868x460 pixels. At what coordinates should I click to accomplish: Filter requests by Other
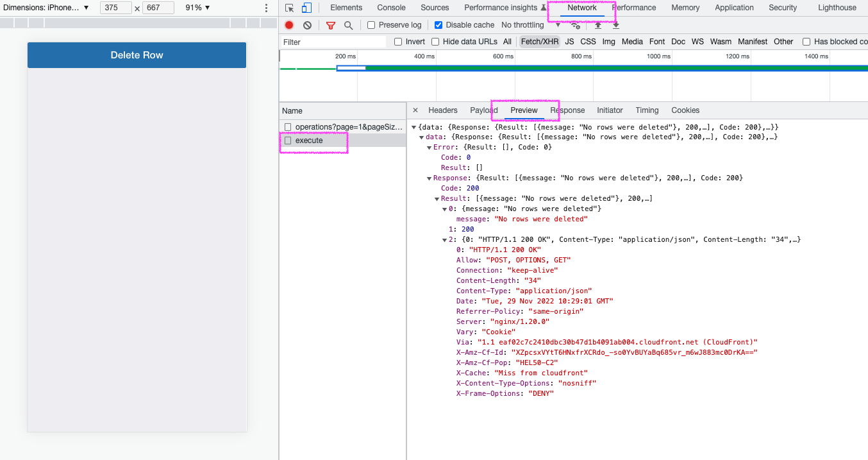click(x=783, y=42)
